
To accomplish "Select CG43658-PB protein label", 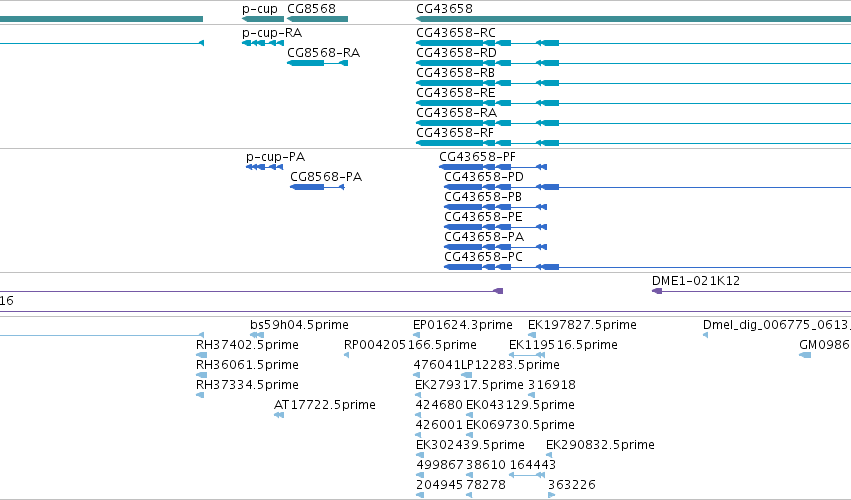I will pos(483,197).
